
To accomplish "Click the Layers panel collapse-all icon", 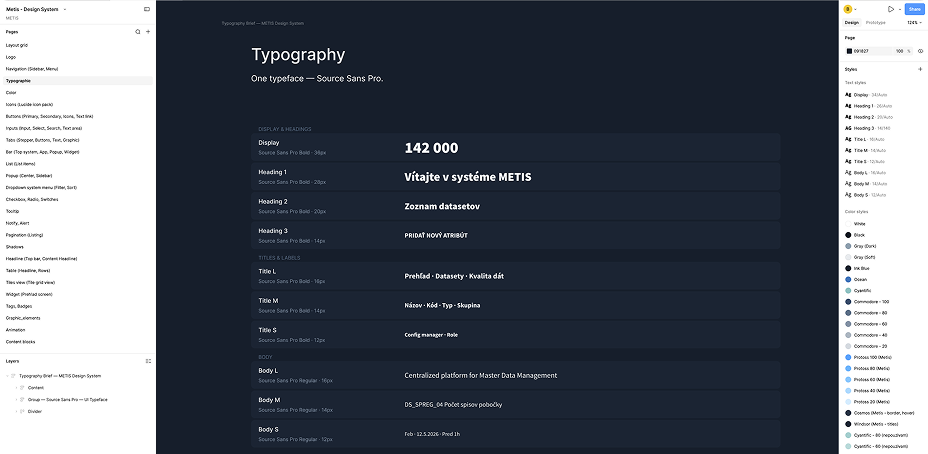I will (x=149, y=360).
